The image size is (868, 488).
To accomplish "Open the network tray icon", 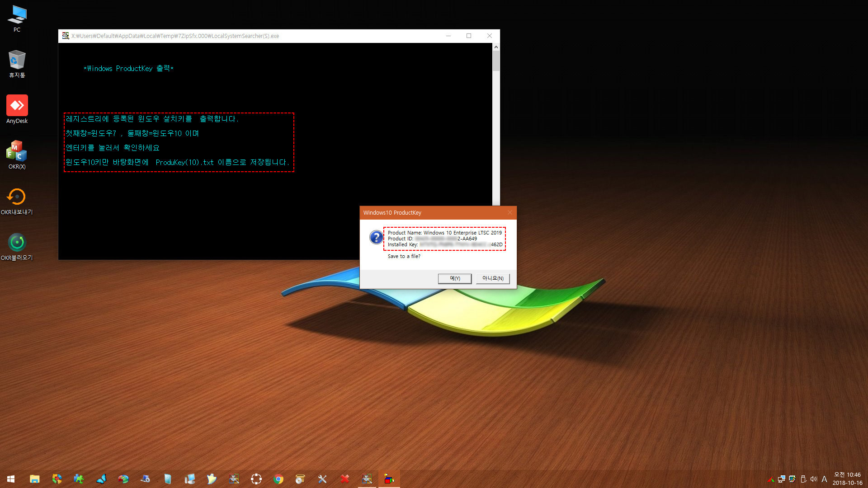I will click(782, 479).
